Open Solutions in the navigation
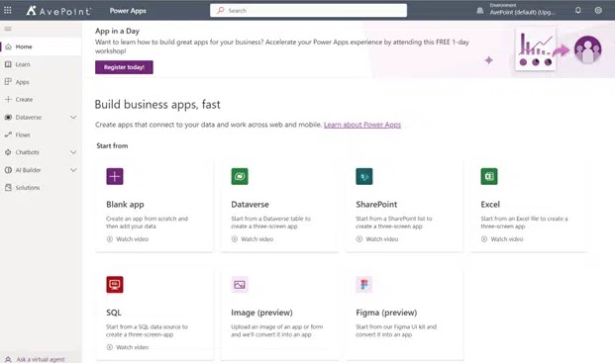Screen dimensions: 615x364 point(41,188)
